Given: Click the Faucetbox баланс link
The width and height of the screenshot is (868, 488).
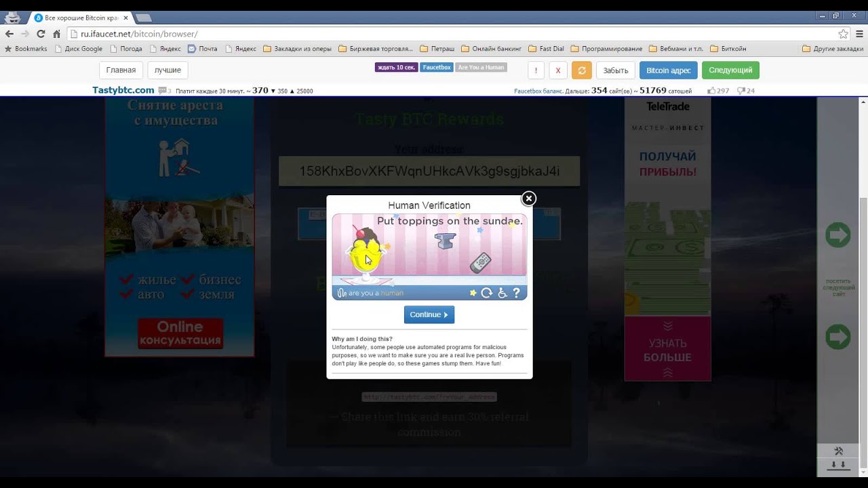Looking at the screenshot, I should [538, 91].
